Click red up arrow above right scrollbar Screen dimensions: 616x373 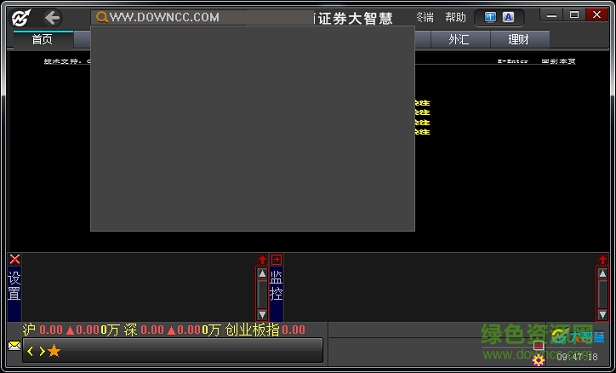[x=603, y=260]
